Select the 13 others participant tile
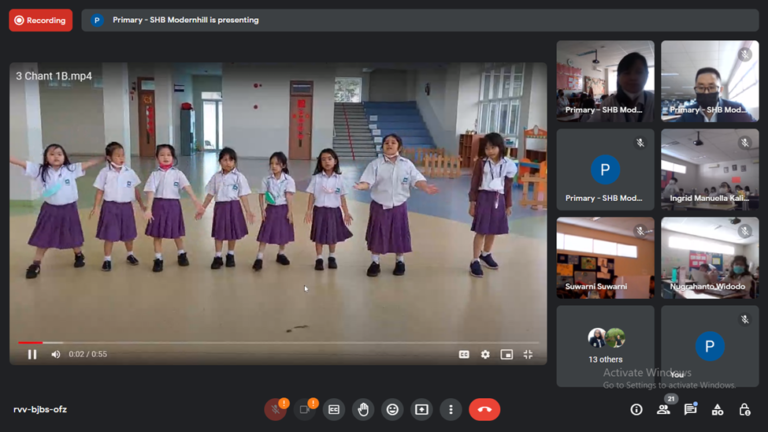The image size is (768, 432). (x=605, y=346)
